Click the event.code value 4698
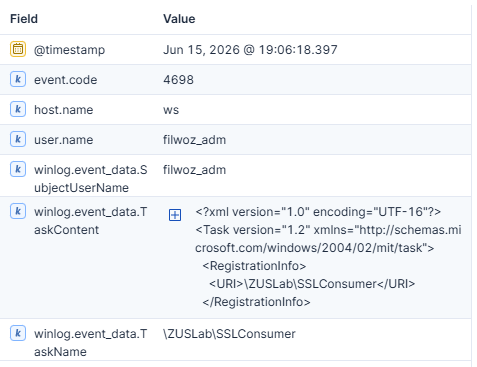The width and height of the screenshot is (477, 367). pos(178,80)
